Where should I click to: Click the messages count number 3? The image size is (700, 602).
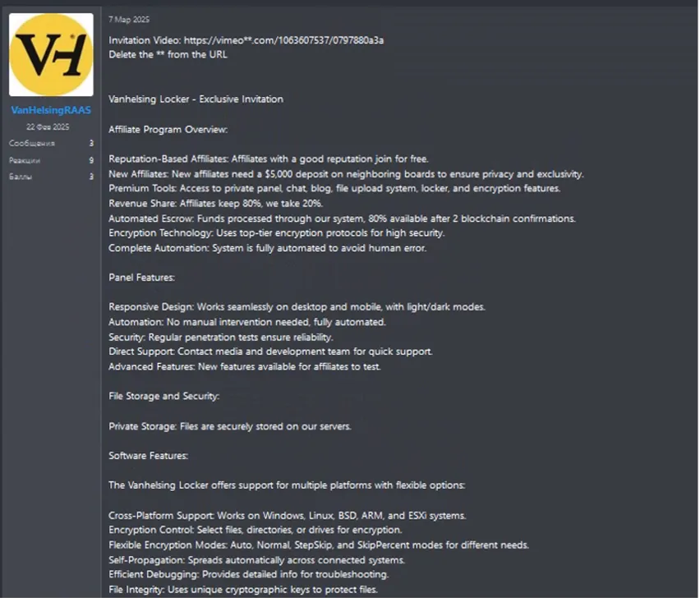click(91, 143)
